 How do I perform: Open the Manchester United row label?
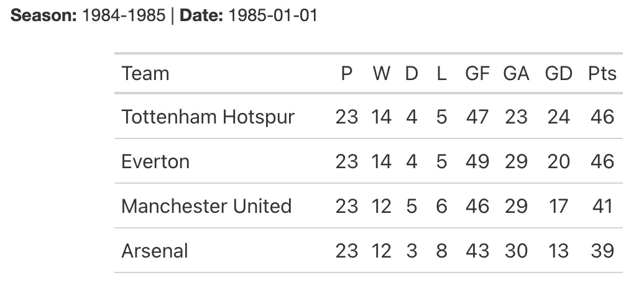(206, 206)
